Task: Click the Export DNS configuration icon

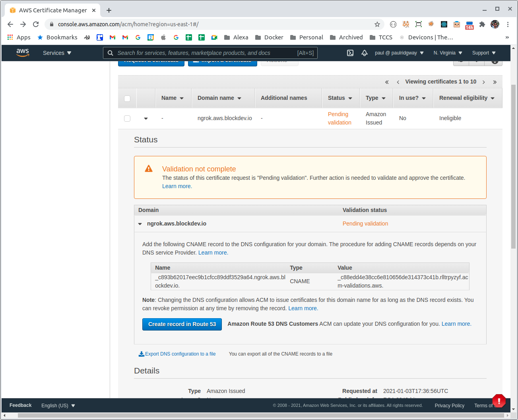Action: tap(141, 354)
